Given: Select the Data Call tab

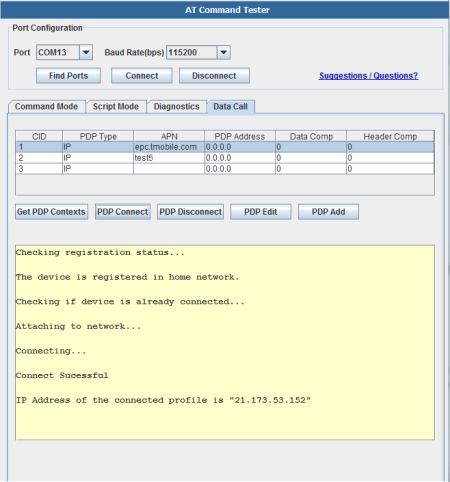Looking at the screenshot, I should [x=230, y=107].
